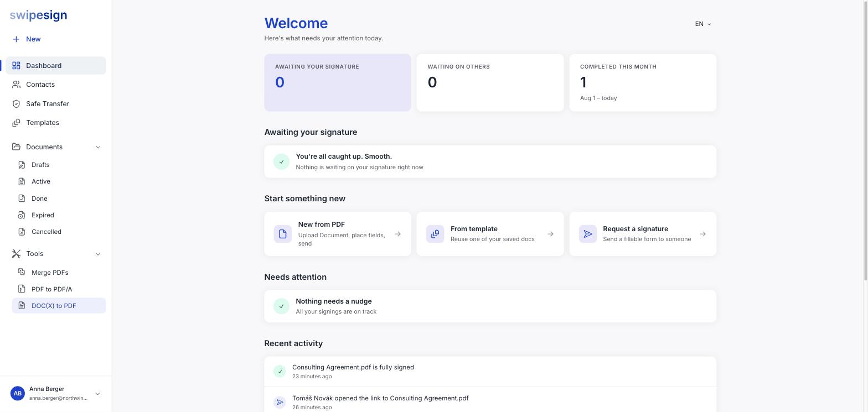
Task: Collapse the Tools section chevron
Action: click(x=98, y=254)
